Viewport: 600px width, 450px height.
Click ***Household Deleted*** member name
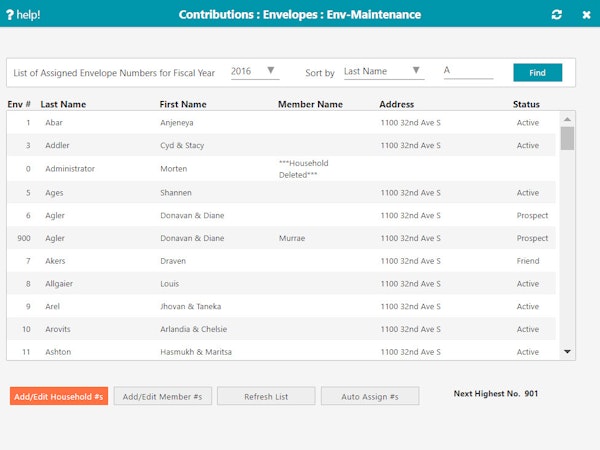pyautogui.click(x=303, y=169)
